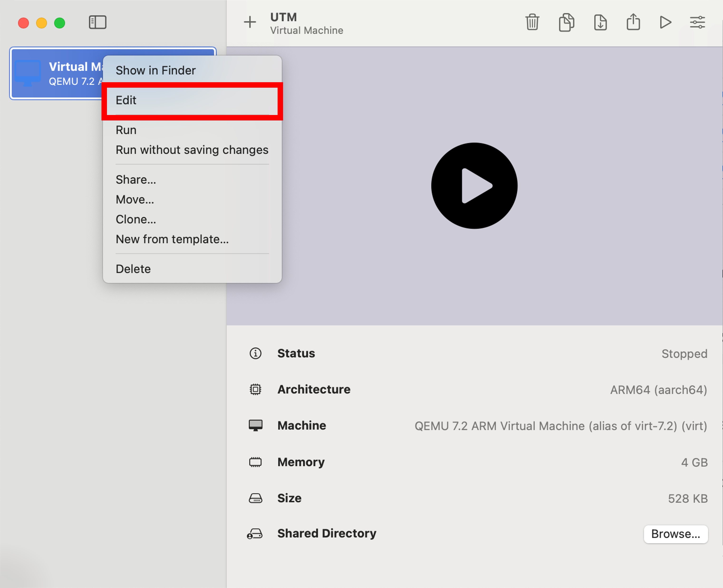The width and height of the screenshot is (723, 588).
Task: Select Share... in the context menu
Action: (x=136, y=180)
